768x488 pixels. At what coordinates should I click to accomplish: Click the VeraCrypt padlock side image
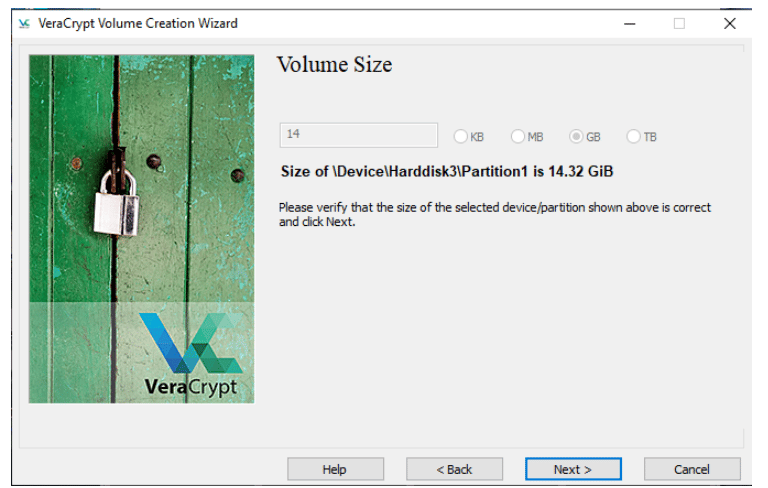[x=142, y=229]
